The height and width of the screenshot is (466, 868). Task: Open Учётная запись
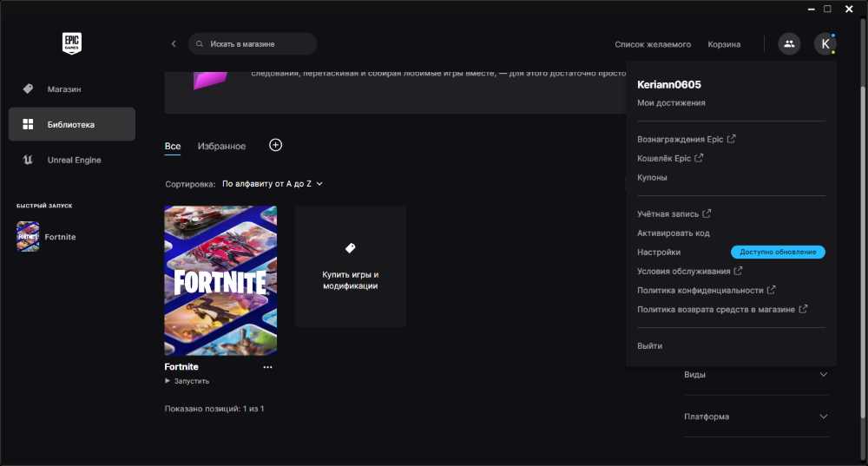pos(667,214)
